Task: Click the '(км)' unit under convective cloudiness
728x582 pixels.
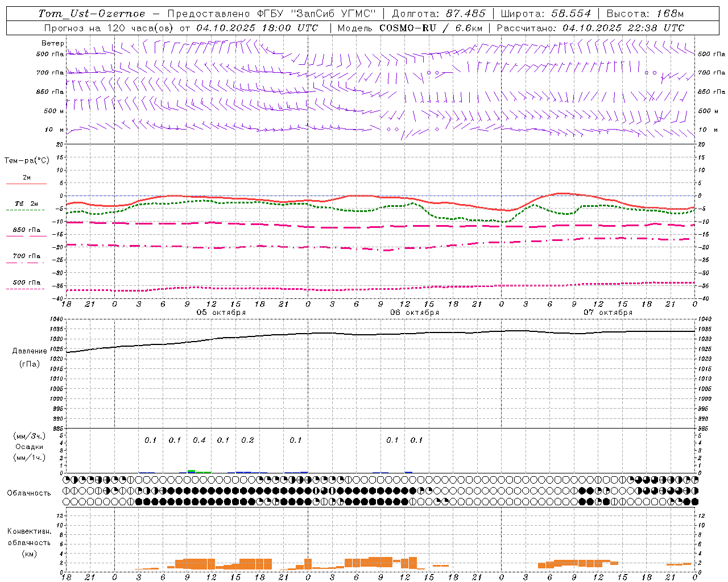Action: (30, 554)
